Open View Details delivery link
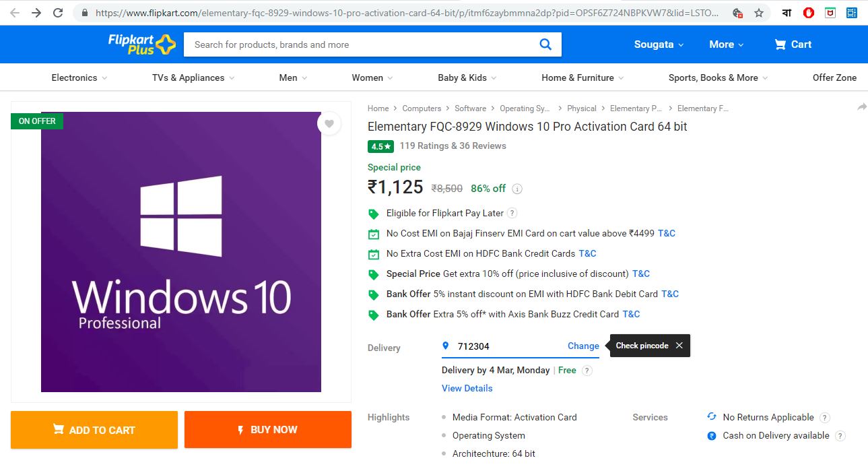The image size is (868, 475). [x=467, y=388]
